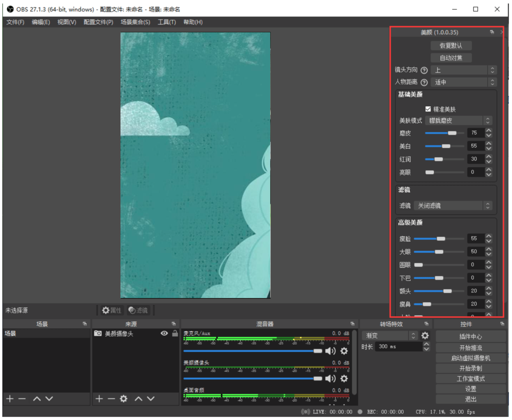This screenshot has width=512, height=420.
Task: Click the 恢复默认 button
Action: [x=451, y=45]
